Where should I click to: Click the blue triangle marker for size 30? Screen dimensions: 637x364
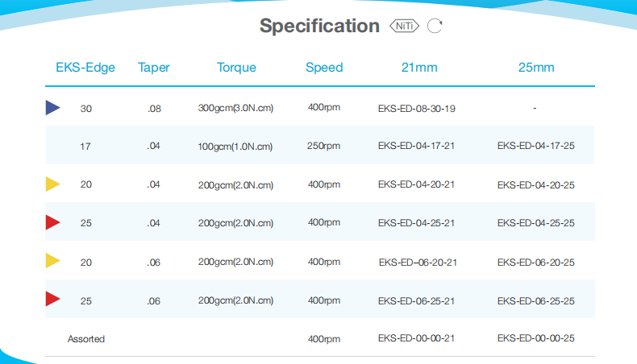[x=52, y=107]
